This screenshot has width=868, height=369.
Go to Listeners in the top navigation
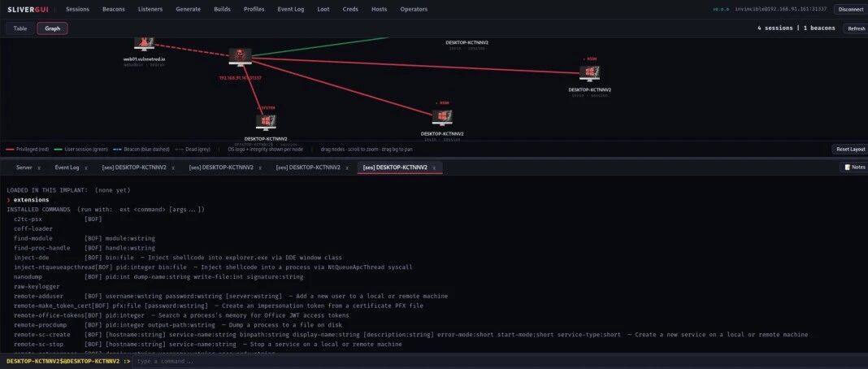tap(150, 10)
